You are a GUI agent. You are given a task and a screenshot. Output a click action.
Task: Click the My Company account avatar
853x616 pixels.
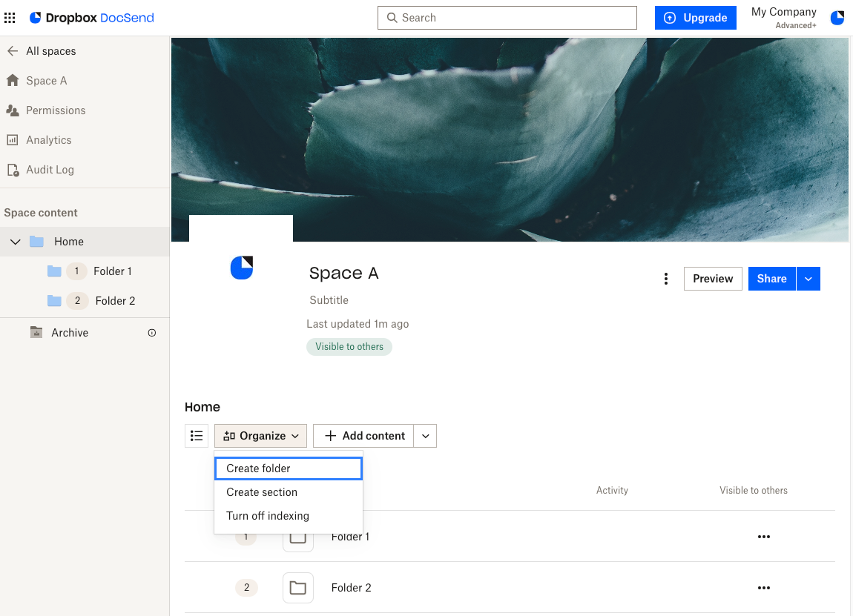837,18
